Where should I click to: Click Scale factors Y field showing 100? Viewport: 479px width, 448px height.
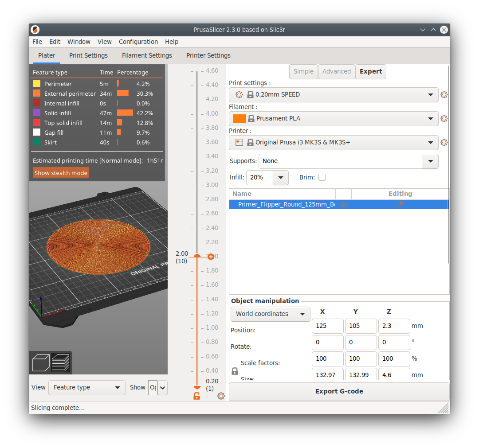[361, 359]
